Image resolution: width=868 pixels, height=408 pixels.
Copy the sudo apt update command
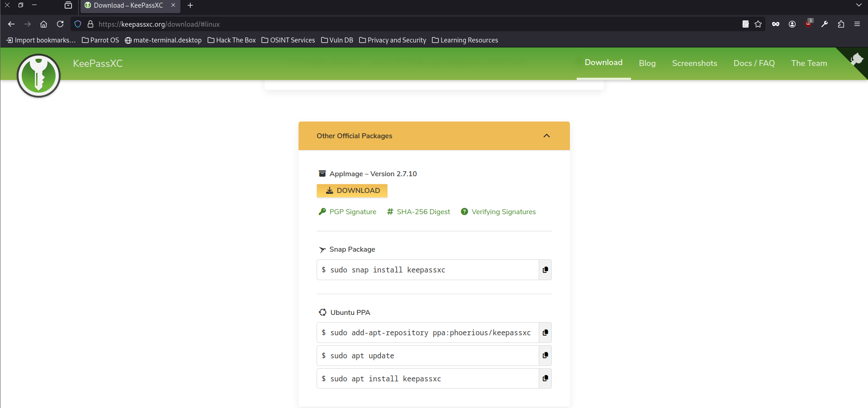(545, 356)
